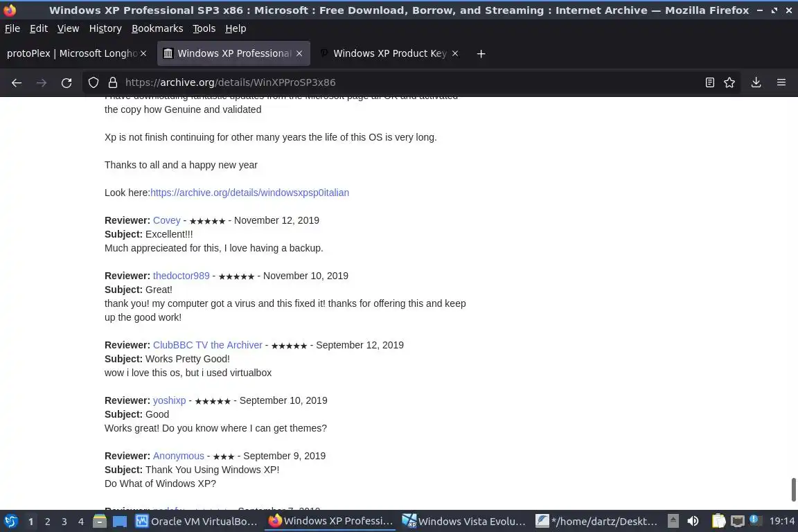798x532 pixels.
Task: Open the start menu icon in taskbar
Action: pyautogui.click(x=10, y=521)
